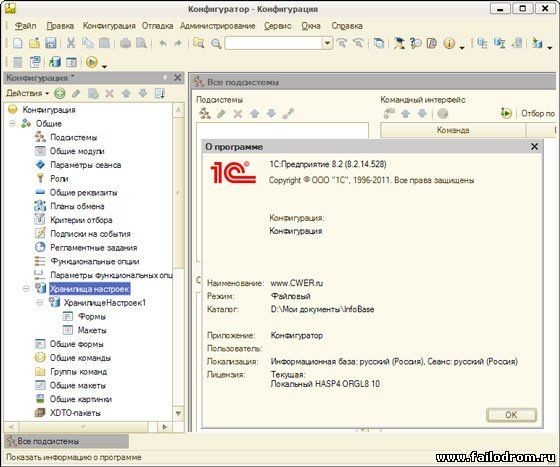Image resolution: width=560 pixels, height=467 pixels.
Task: Select Формы under ХранилищеНастроек1
Action: coord(92,317)
